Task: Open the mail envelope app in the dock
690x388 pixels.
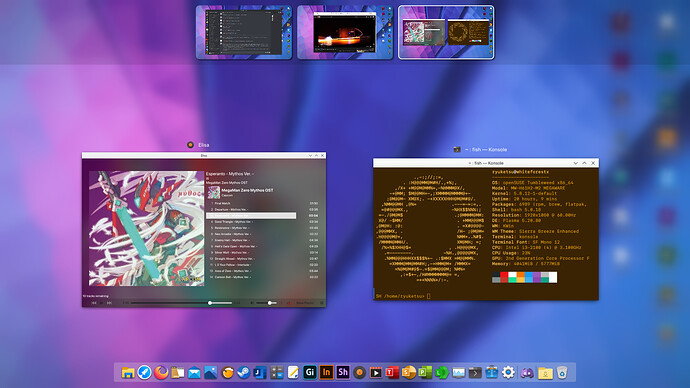Action: click(x=194, y=373)
